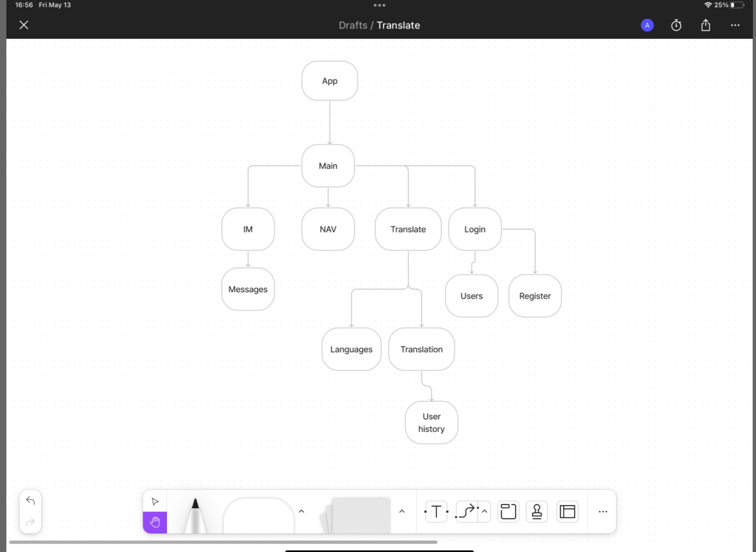Select the text tool
Screen dimensions: 756x552
(x=436, y=512)
